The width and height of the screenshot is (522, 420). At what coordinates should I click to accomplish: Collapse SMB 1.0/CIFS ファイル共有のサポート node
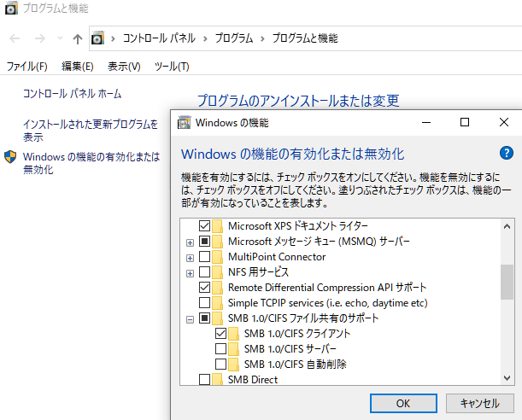(191, 319)
